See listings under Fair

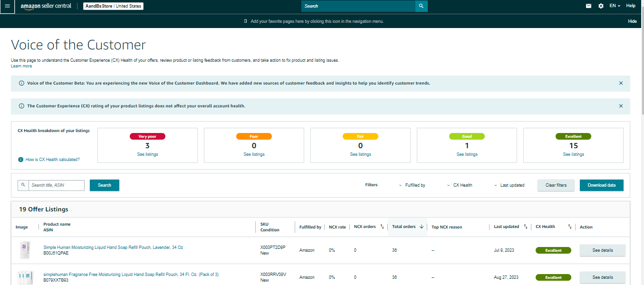[x=360, y=154]
